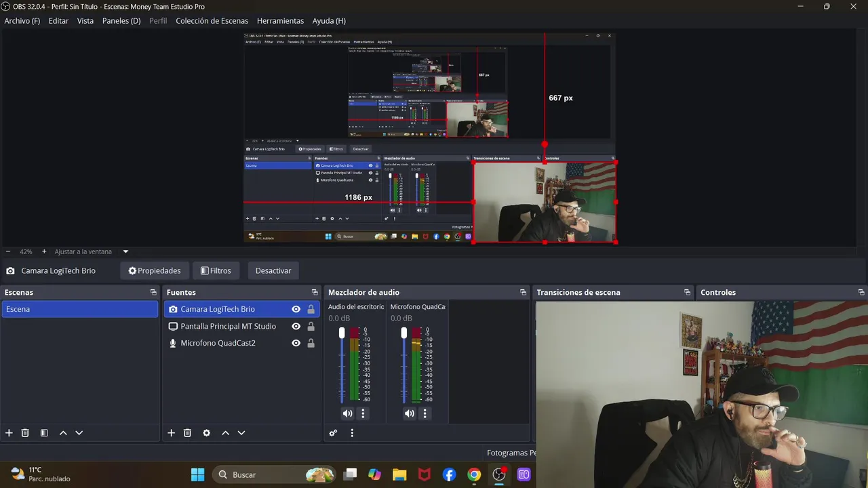Add a new source in Fuentes panel
Viewport: 868px width, 488px height.
click(171, 433)
